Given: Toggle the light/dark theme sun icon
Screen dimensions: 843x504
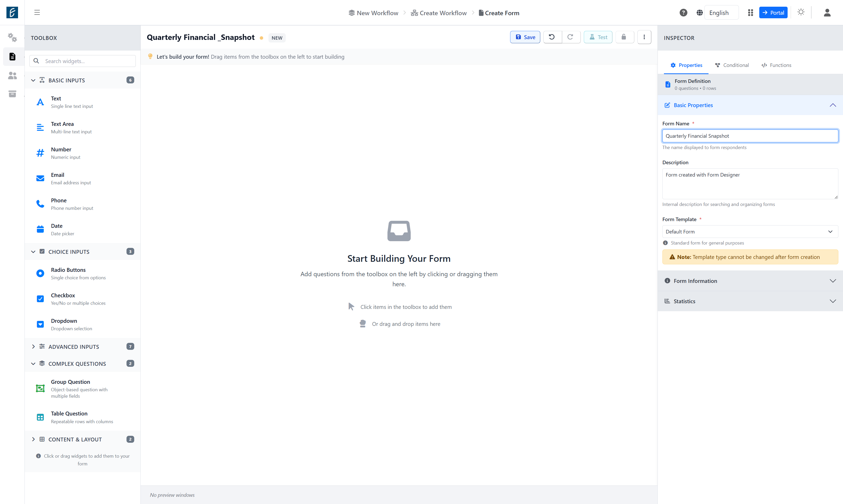Looking at the screenshot, I should pos(801,12).
